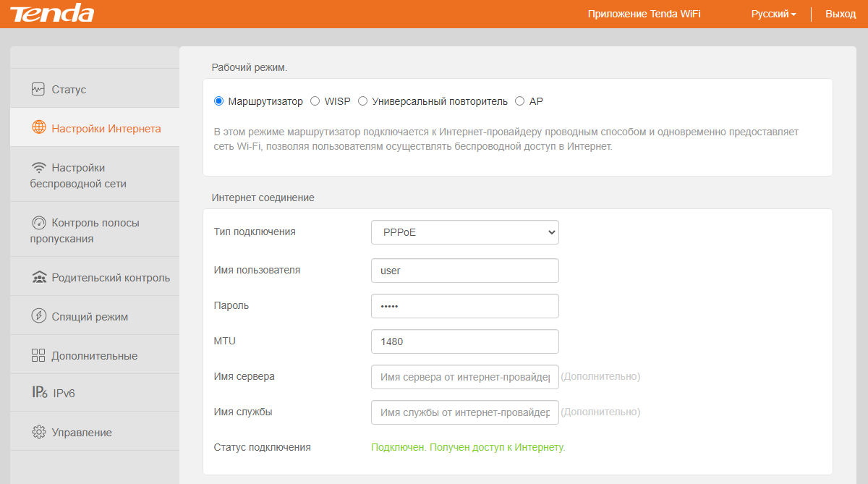Click the Имя сервера input field
The width and height of the screenshot is (868, 484).
[x=464, y=377]
